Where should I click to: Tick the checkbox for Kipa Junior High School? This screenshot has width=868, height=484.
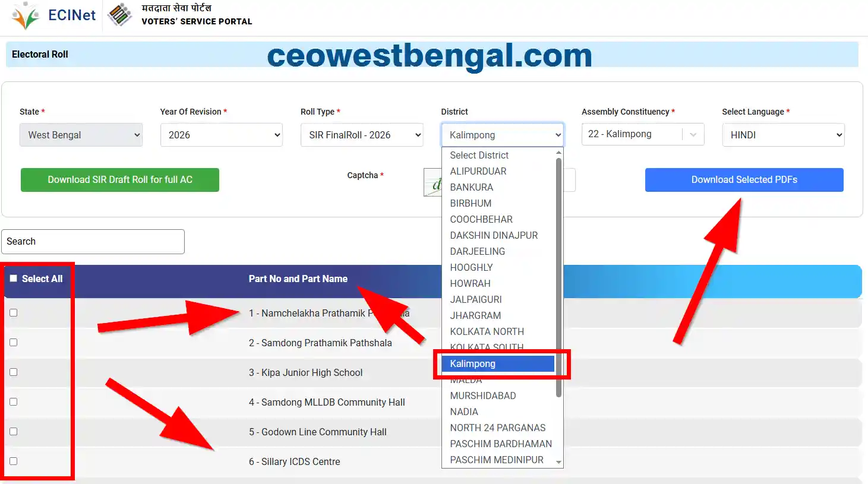[14, 372]
